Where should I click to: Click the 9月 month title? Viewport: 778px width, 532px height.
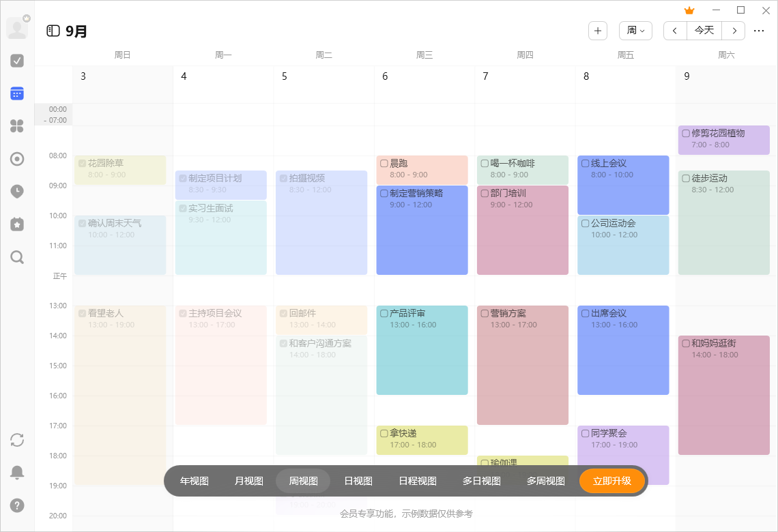[76, 31]
